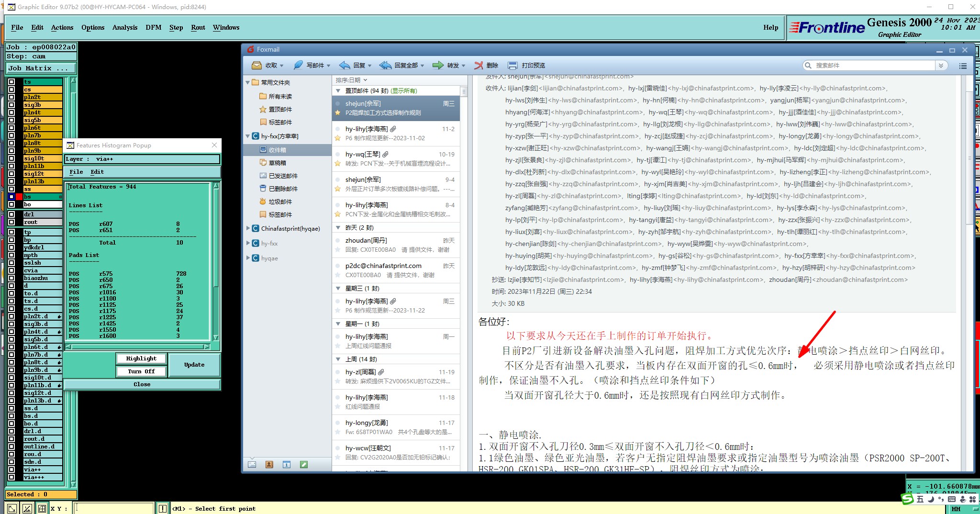Collapse the 上周 (14 封) group
980x514 pixels.
coord(338,359)
